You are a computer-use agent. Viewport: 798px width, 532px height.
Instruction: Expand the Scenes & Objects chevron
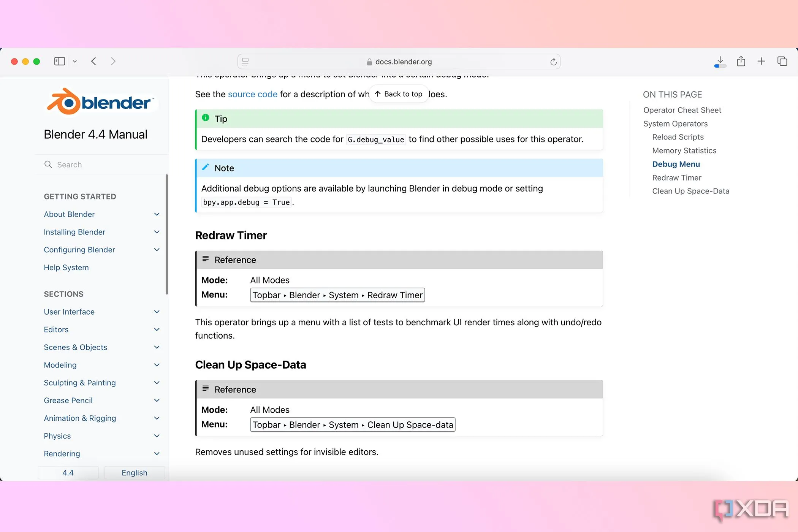click(x=157, y=347)
